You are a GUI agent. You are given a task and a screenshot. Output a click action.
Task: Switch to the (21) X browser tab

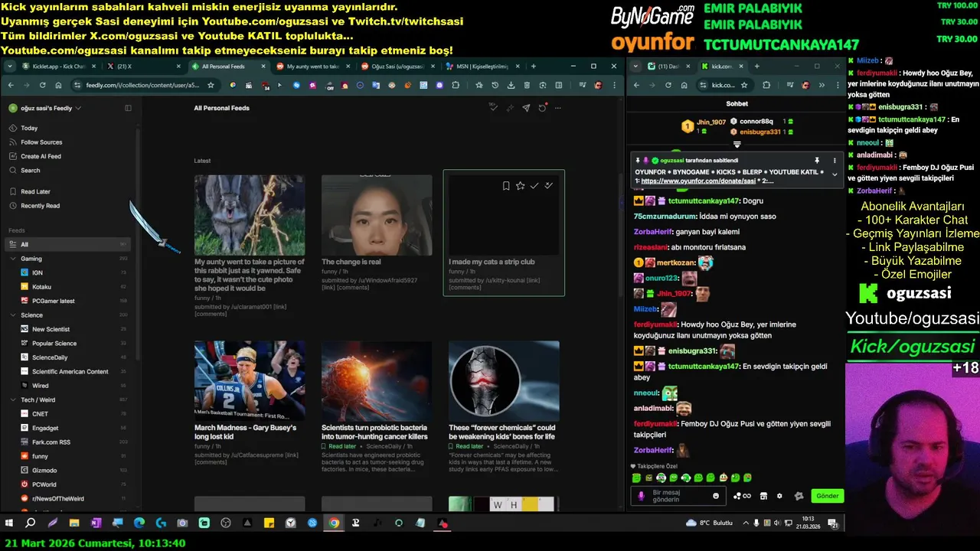[x=142, y=67]
